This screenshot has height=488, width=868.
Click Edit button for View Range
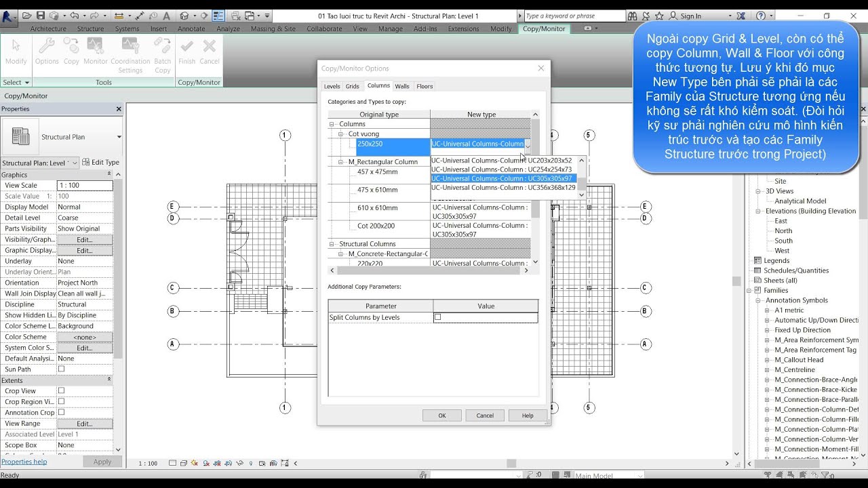coord(84,424)
